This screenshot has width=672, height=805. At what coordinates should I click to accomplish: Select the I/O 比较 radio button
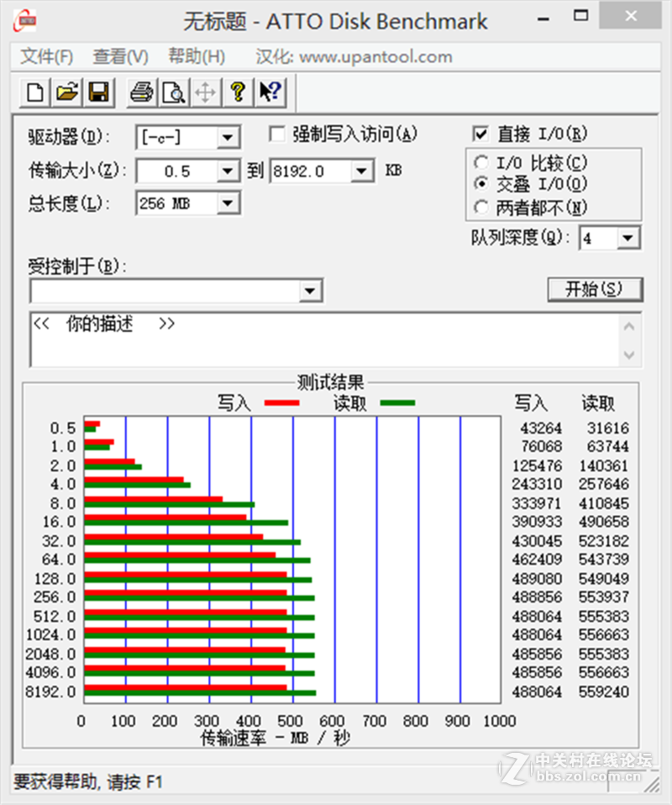pos(481,162)
